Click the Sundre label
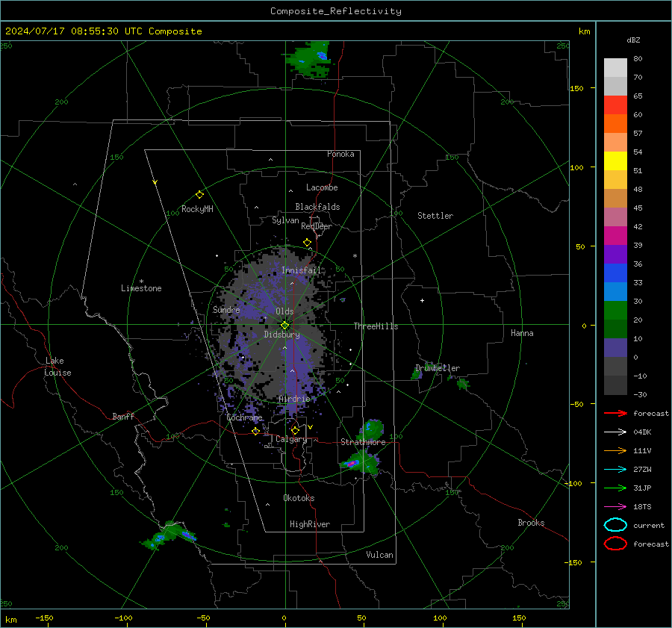This screenshot has height=628, width=672. (226, 310)
